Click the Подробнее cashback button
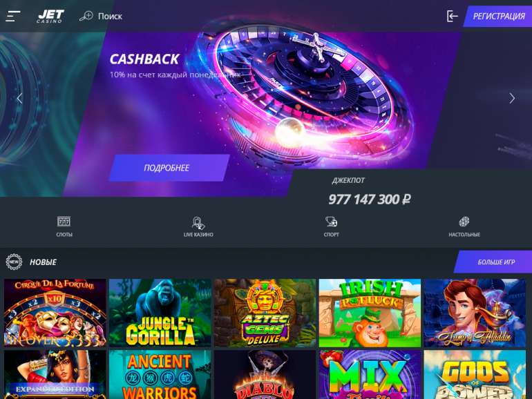The width and height of the screenshot is (532, 399). 169,168
